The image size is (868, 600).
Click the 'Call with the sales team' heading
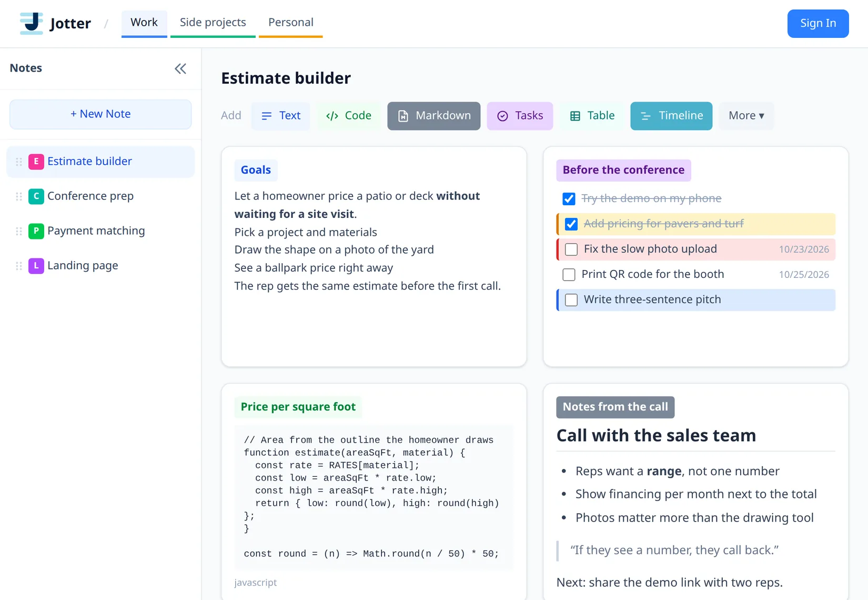[x=656, y=435]
